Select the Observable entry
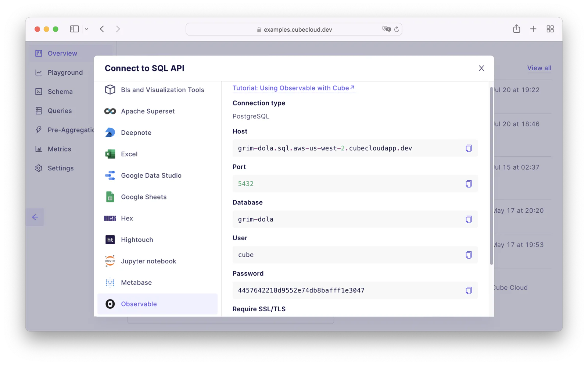This screenshot has width=588, height=365. pos(157,304)
